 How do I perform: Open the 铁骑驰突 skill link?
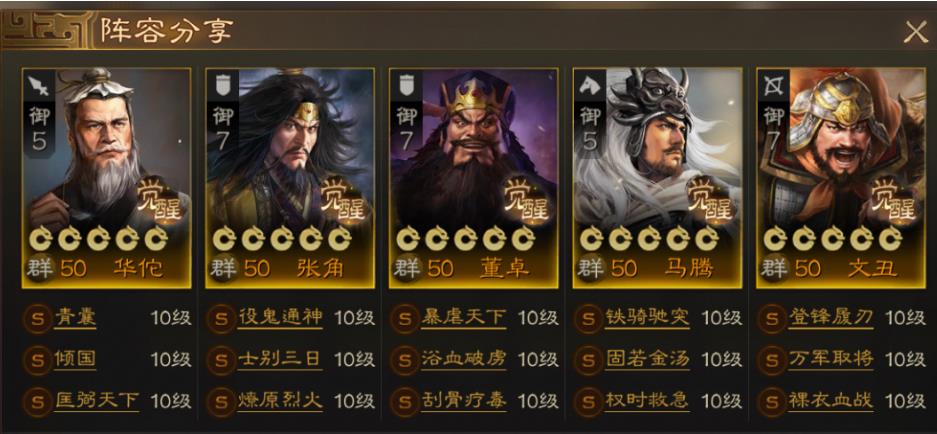coord(647,317)
